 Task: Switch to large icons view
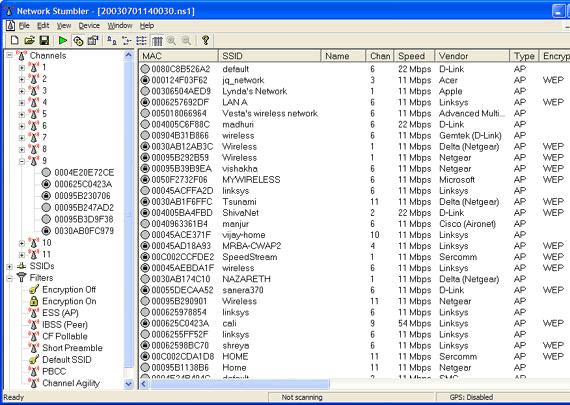112,40
